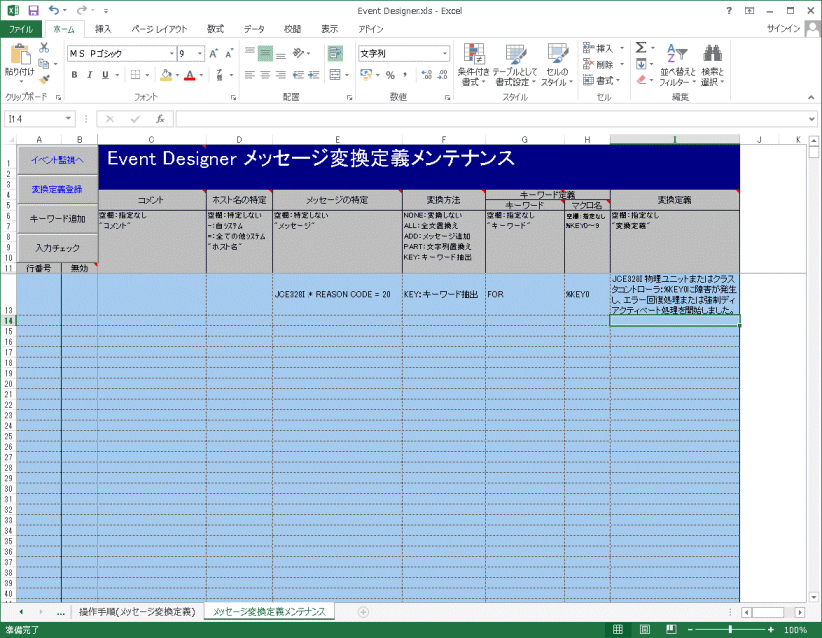This screenshot has width=822, height=638.
Task: Click the 入力チェック button
Action: [57, 248]
